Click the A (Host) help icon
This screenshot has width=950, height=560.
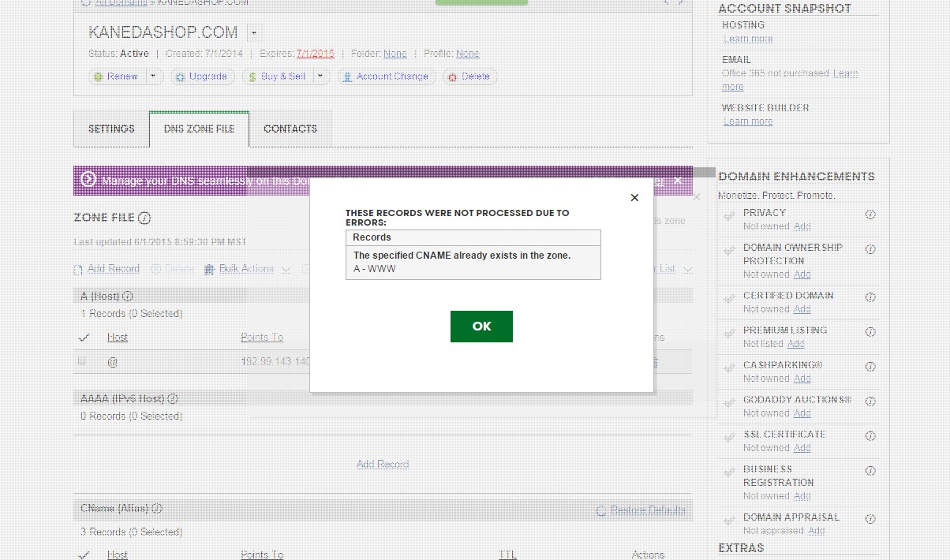128,297
